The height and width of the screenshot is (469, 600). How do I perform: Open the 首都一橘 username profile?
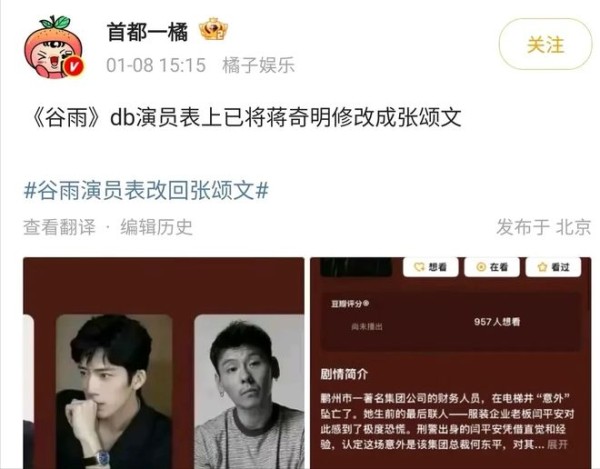[147, 31]
